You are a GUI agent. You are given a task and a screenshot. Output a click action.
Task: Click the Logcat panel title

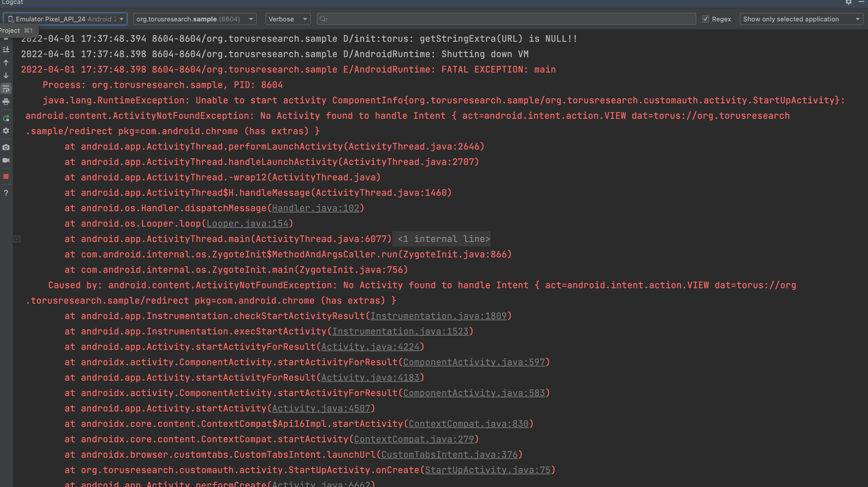(12, 2)
